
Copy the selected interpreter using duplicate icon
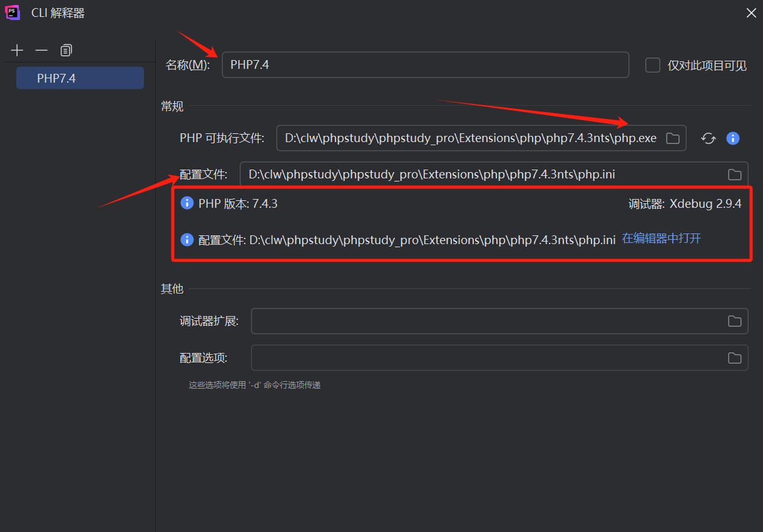[66, 50]
